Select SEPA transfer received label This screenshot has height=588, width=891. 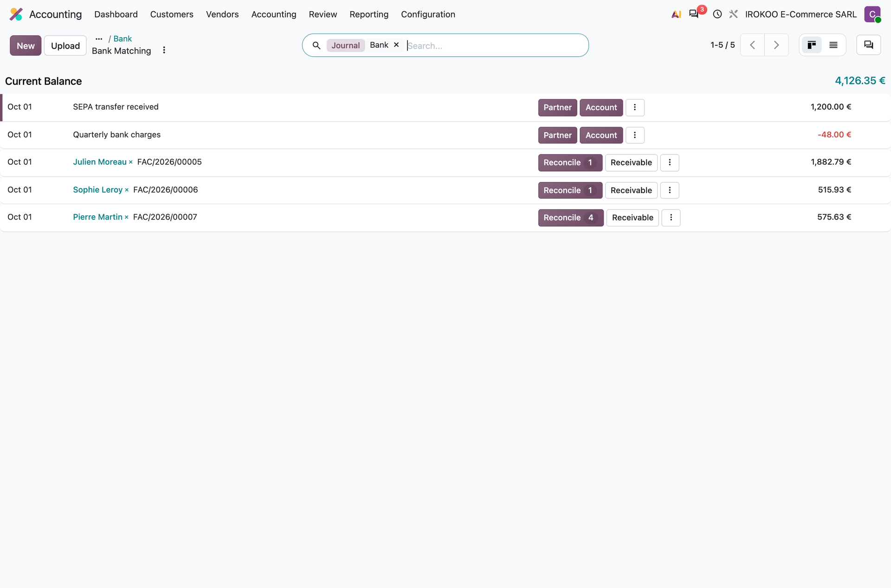pyautogui.click(x=116, y=107)
